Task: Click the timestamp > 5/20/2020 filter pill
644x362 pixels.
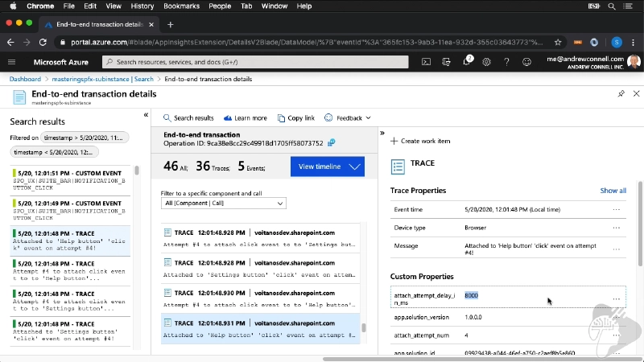Action: click(x=85, y=138)
